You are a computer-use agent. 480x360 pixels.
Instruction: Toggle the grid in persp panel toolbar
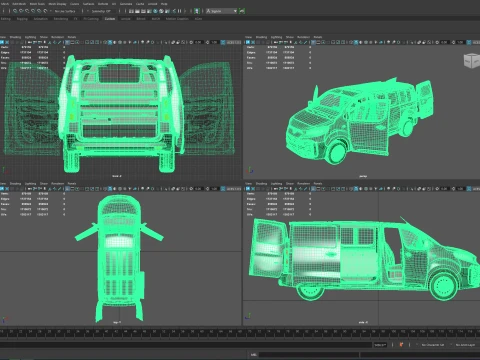(x=313, y=42)
